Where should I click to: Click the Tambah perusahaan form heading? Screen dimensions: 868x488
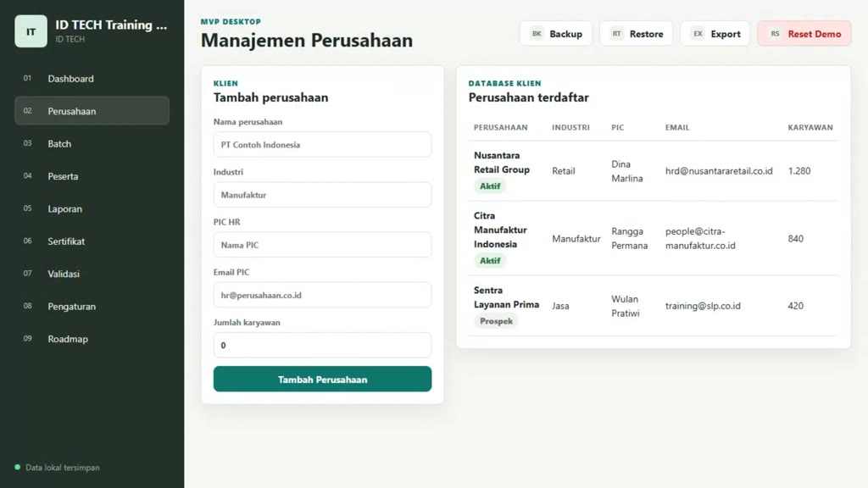pos(270,97)
